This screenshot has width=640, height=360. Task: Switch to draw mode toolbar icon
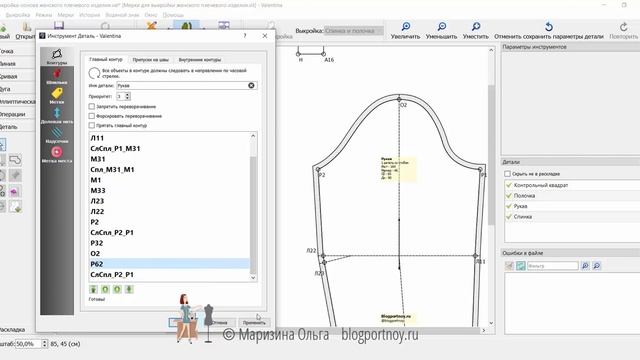point(152,26)
